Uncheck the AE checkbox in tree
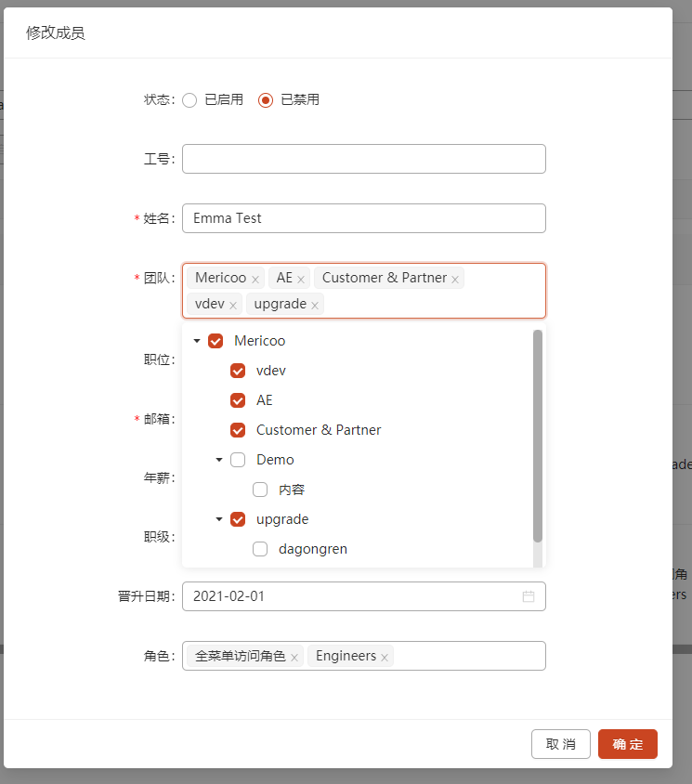 [238, 400]
